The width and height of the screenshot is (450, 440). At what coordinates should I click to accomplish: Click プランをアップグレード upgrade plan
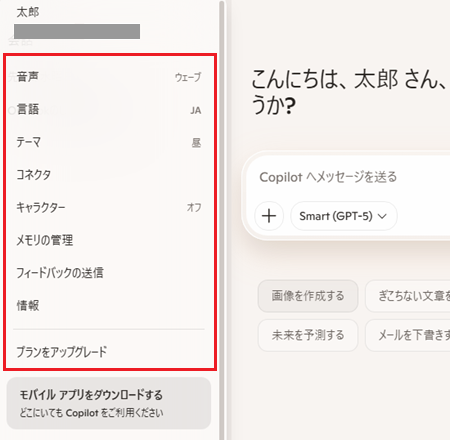coord(109,352)
